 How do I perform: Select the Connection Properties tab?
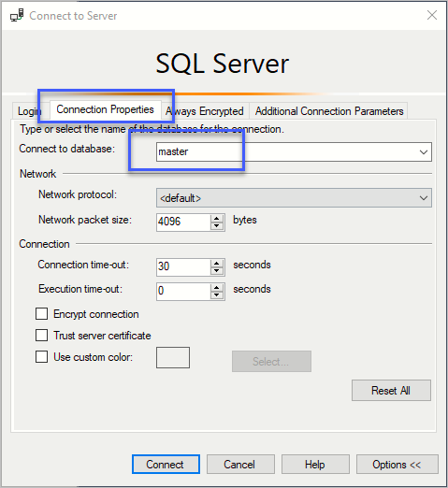point(105,109)
